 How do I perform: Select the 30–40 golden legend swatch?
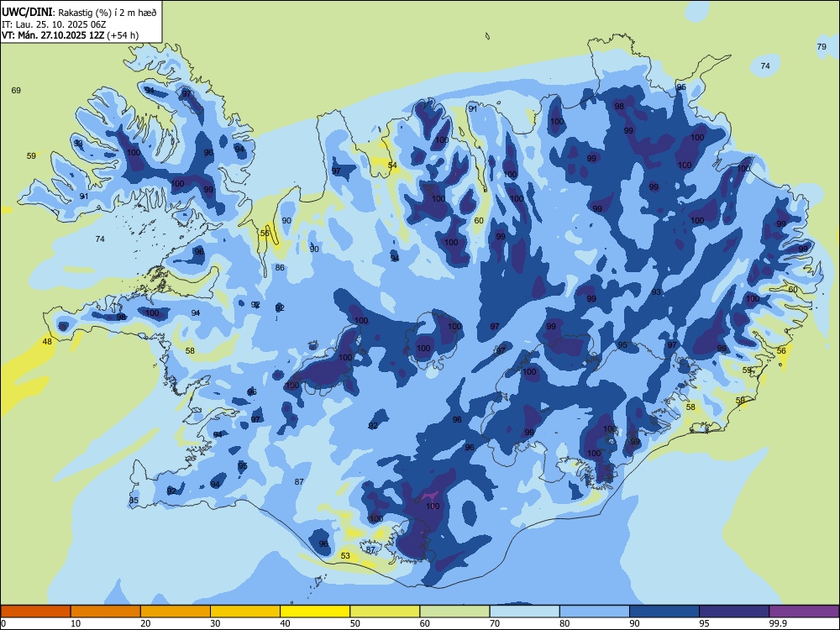[x=245, y=612]
